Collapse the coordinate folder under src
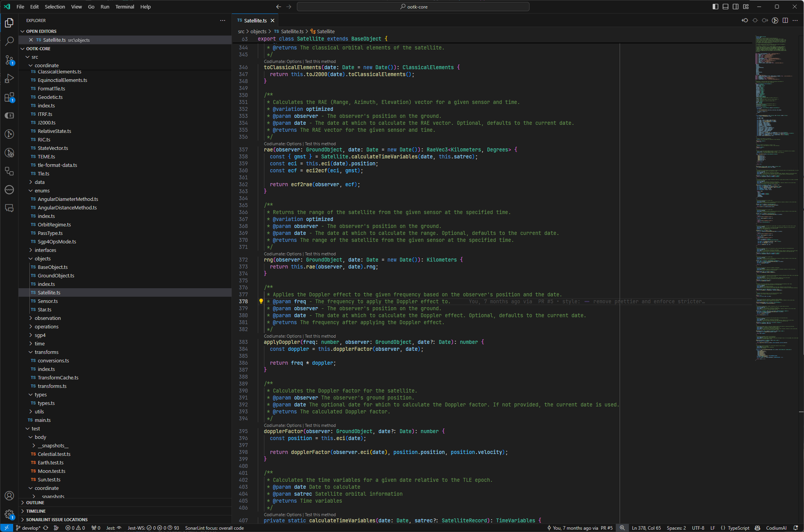The width and height of the screenshot is (804, 532). click(x=46, y=65)
